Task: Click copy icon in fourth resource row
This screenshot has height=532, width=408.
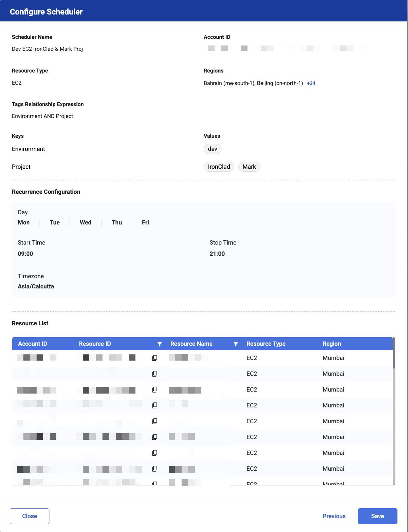Action: point(154,405)
